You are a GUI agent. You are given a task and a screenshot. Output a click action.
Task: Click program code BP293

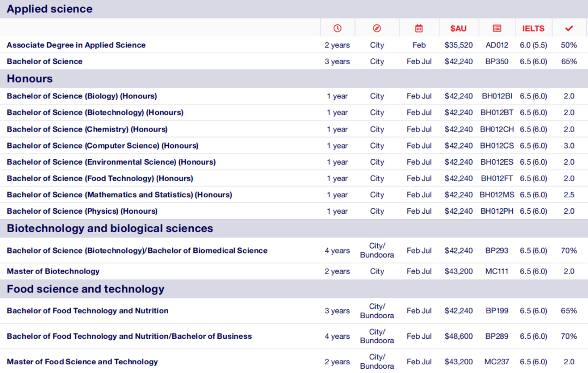point(497,251)
